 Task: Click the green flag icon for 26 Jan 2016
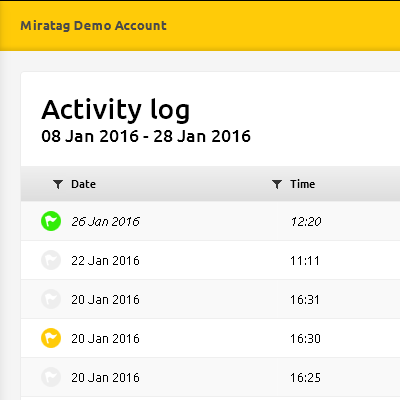point(51,221)
